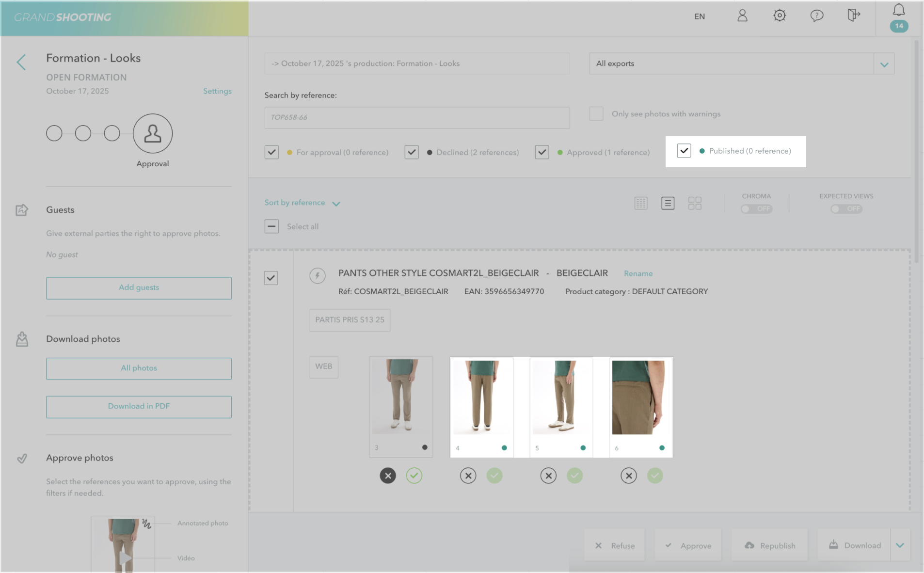Click the WEB tag
The image size is (924, 573).
tap(324, 367)
